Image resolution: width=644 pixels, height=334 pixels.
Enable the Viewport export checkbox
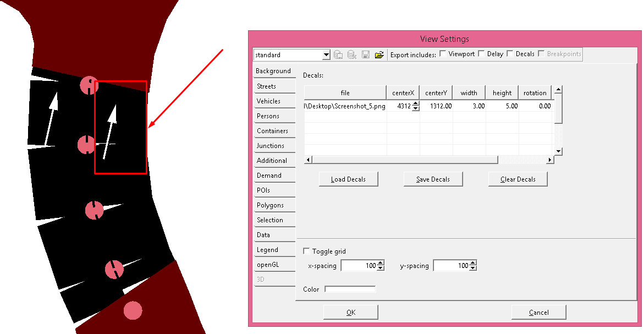point(442,53)
